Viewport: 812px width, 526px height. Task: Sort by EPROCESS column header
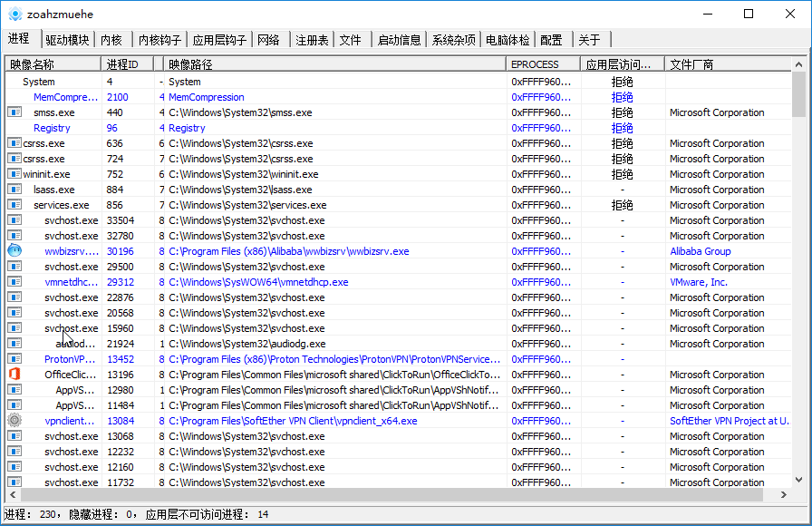coord(544,64)
